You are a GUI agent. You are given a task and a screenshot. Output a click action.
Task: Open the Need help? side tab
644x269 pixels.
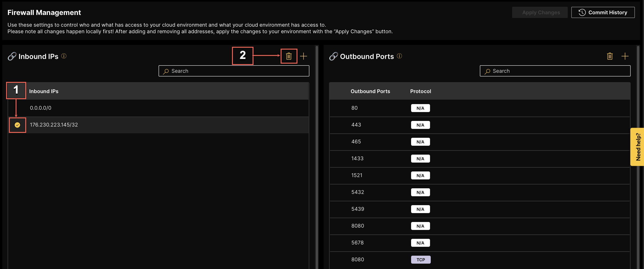click(x=638, y=147)
